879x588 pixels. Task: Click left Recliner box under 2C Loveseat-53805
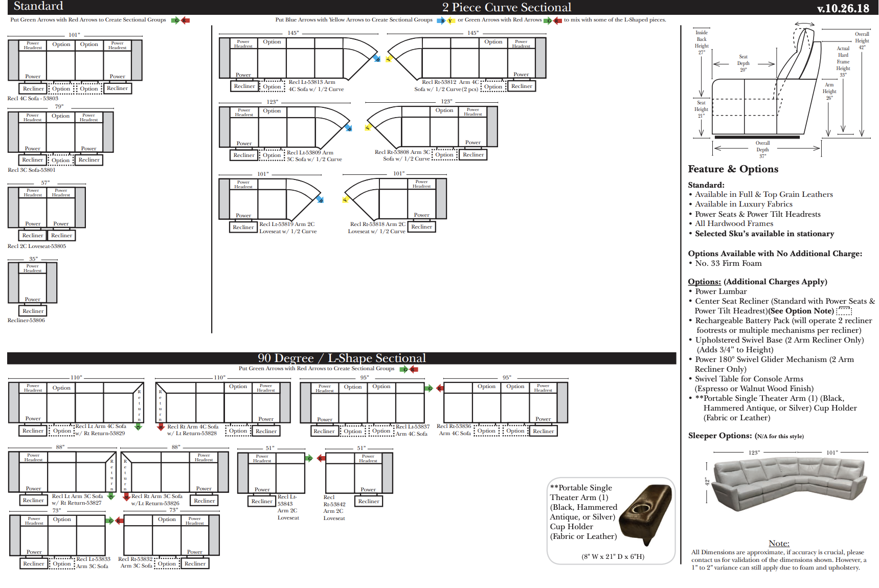click(x=33, y=236)
